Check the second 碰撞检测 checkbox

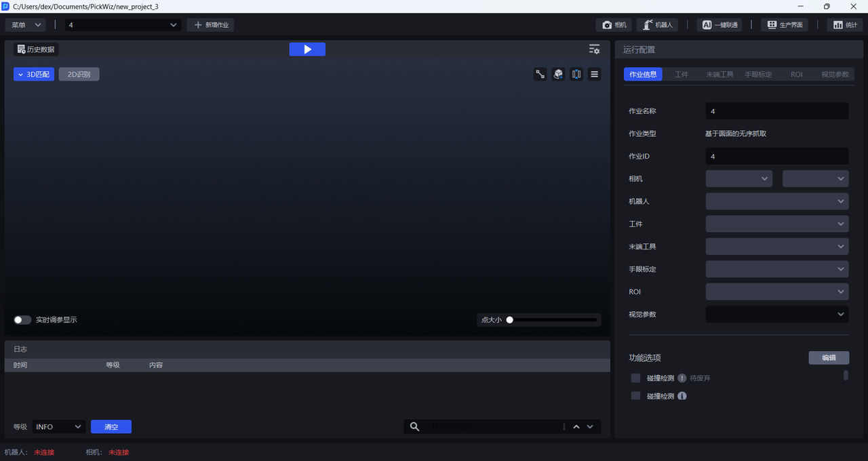pyautogui.click(x=635, y=396)
